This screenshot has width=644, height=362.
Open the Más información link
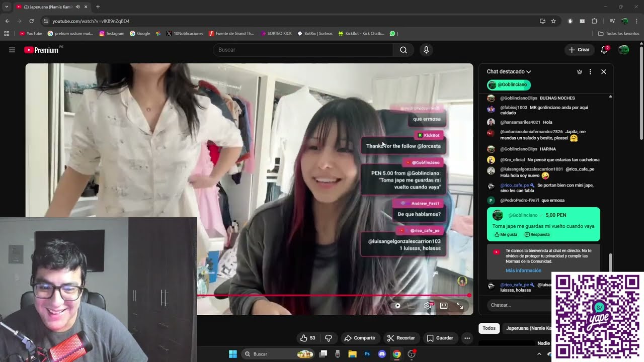(523, 270)
